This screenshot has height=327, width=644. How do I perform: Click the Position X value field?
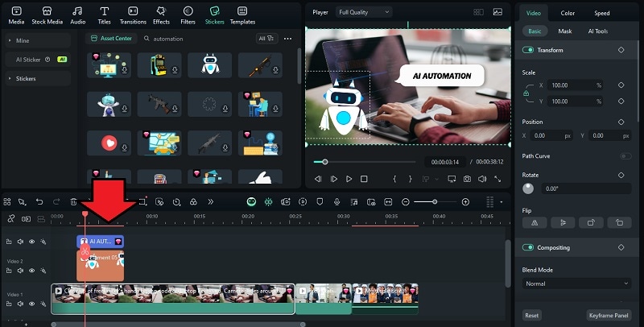551,135
